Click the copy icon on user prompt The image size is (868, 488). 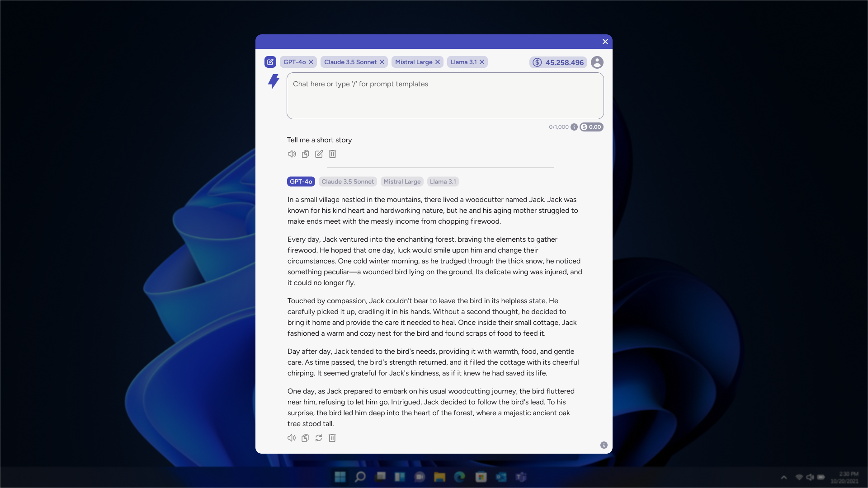pyautogui.click(x=305, y=154)
